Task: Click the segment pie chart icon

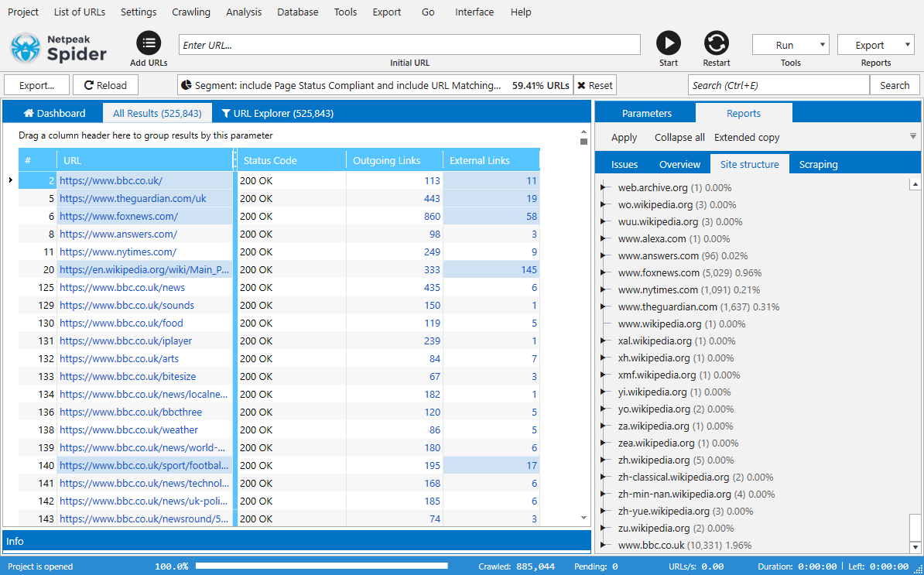Action: coord(186,85)
